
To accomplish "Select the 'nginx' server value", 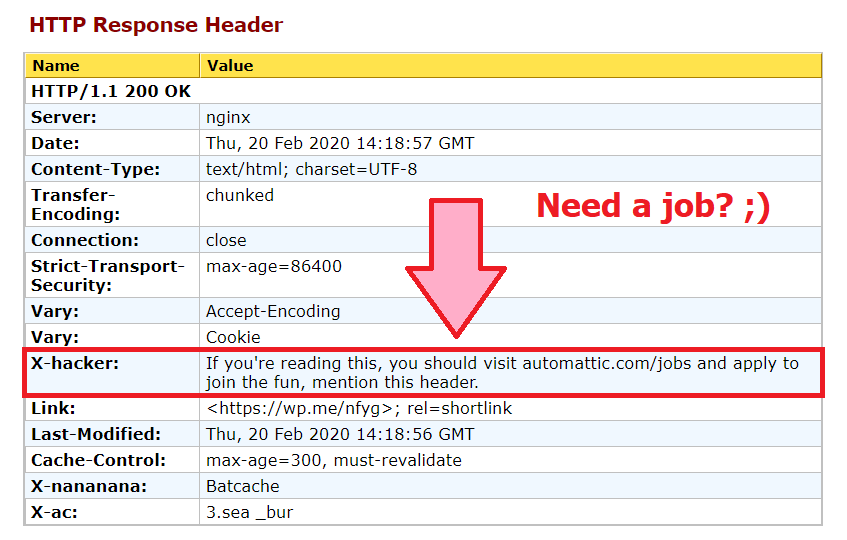I will [x=228, y=118].
